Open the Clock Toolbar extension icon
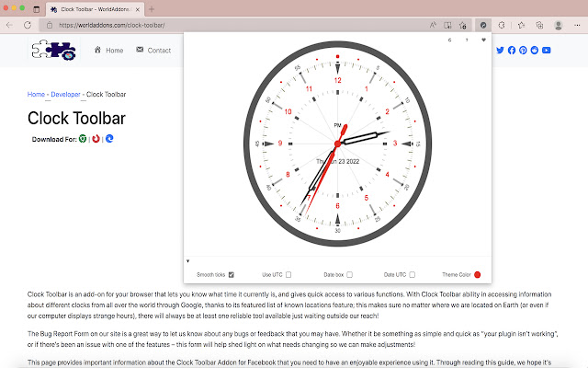The image size is (588, 368). coord(483,25)
